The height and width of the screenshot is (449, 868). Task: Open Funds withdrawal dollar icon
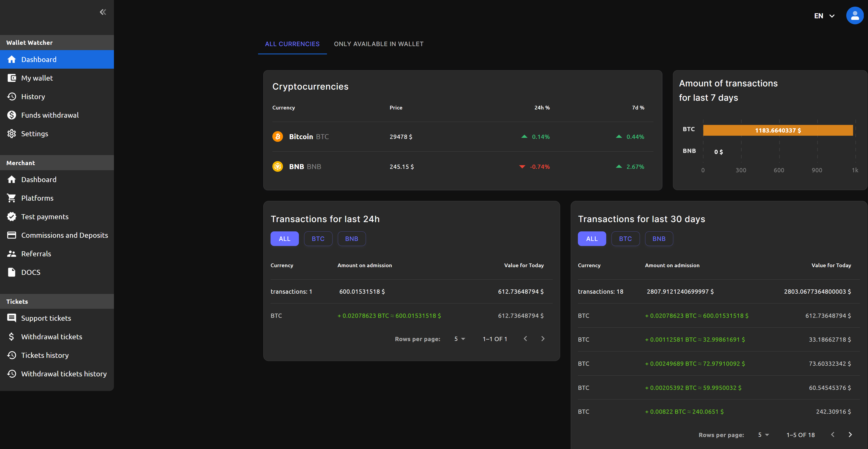point(12,115)
